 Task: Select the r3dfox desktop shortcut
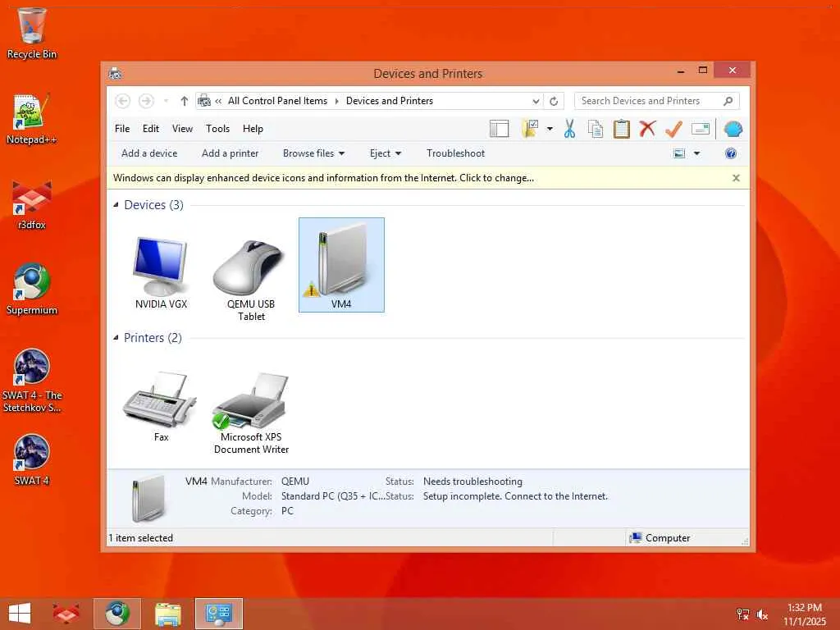coord(32,204)
